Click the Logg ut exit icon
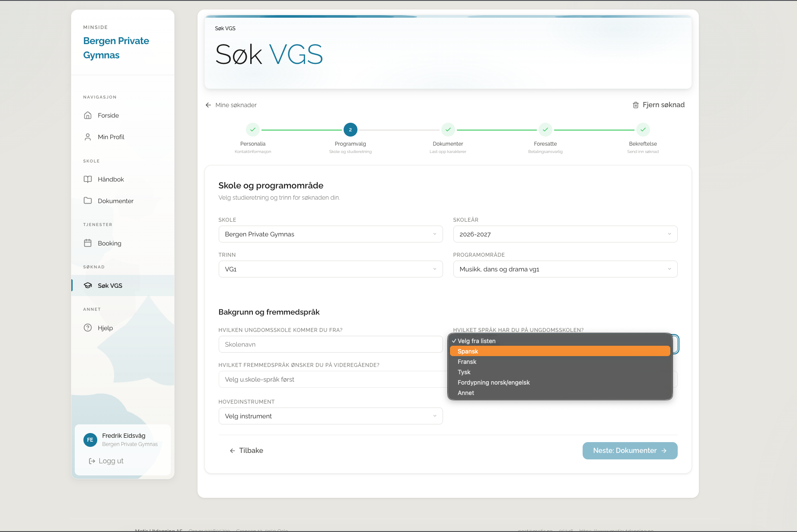 pyautogui.click(x=92, y=461)
